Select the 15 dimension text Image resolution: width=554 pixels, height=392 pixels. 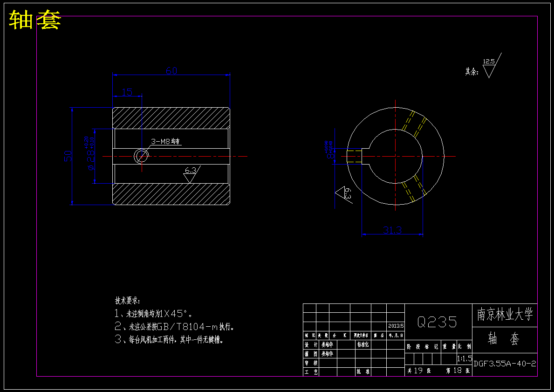[127, 92]
